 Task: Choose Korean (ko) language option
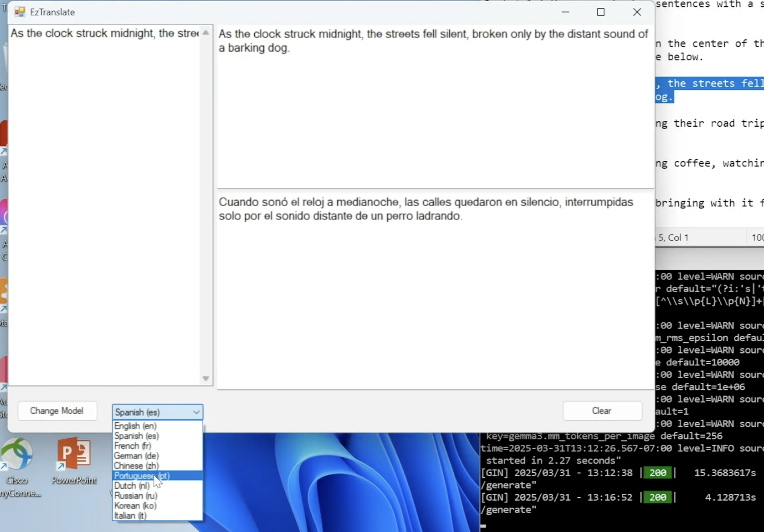point(135,506)
